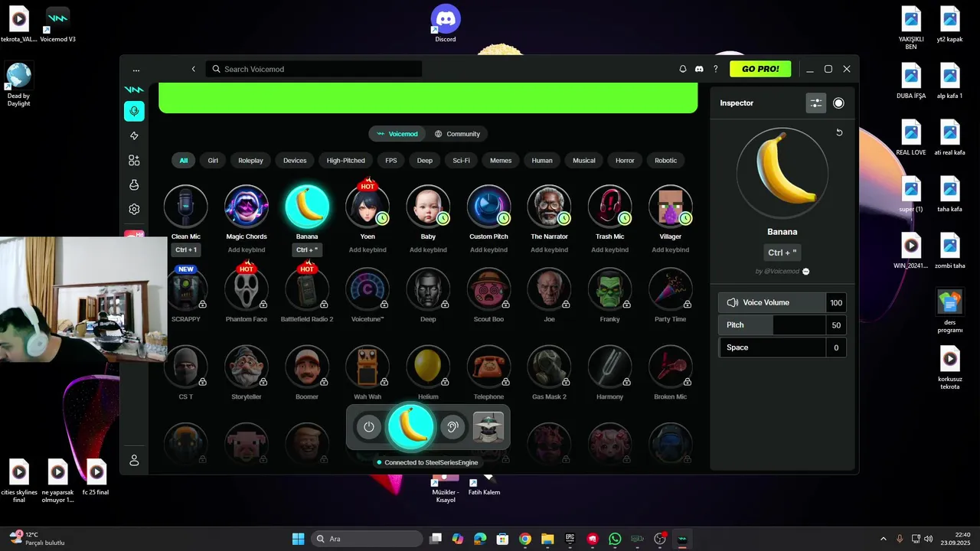Open the masked character thumbnail in dock
980x551 pixels.
488,427
